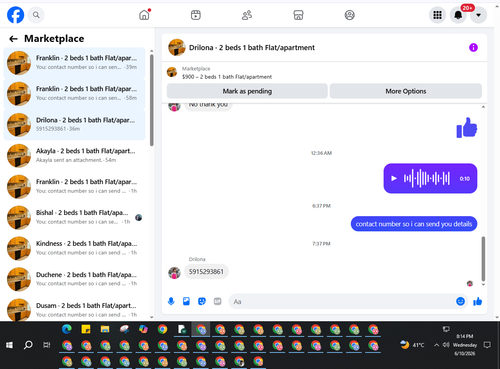
Task: Open the profile circle icon in top bar
Action: coord(349,15)
